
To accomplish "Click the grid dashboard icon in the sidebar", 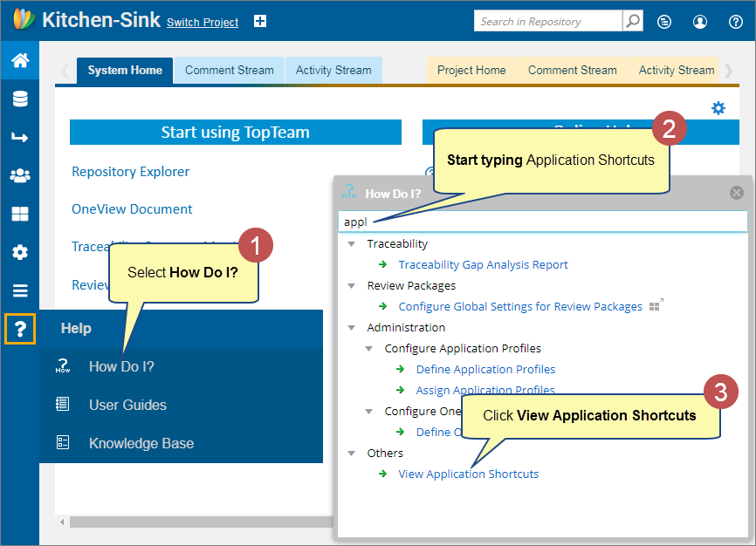I will (20, 214).
